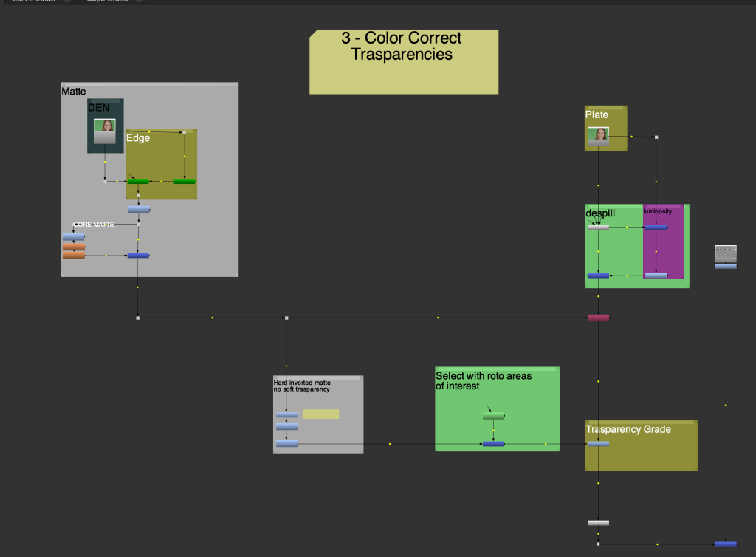Click the upper orange node in Matte backdrop
This screenshot has width=756, height=557.
click(x=74, y=247)
